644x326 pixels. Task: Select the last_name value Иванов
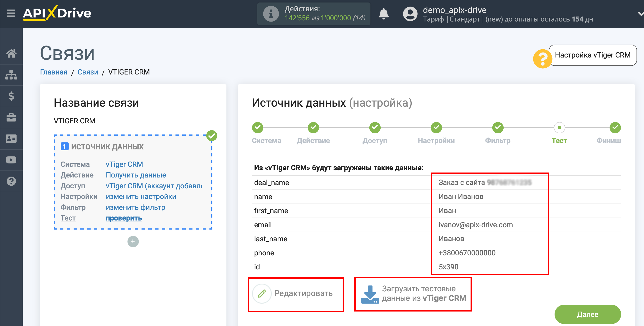pos(451,238)
